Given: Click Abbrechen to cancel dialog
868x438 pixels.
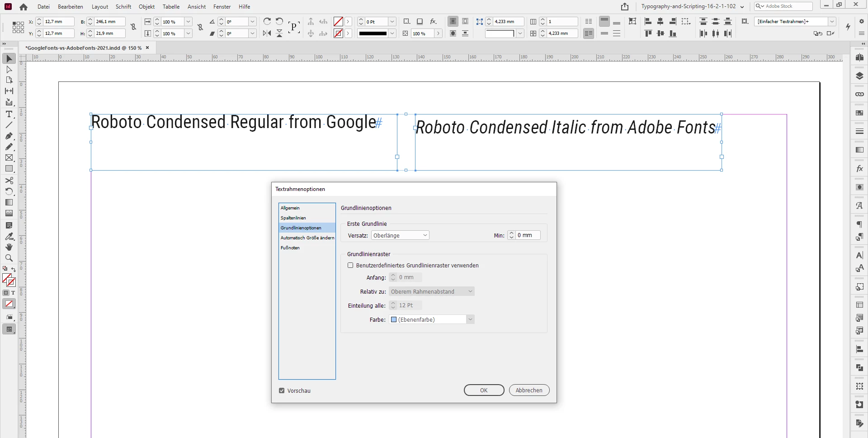Looking at the screenshot, I should [x=529, y=390].
